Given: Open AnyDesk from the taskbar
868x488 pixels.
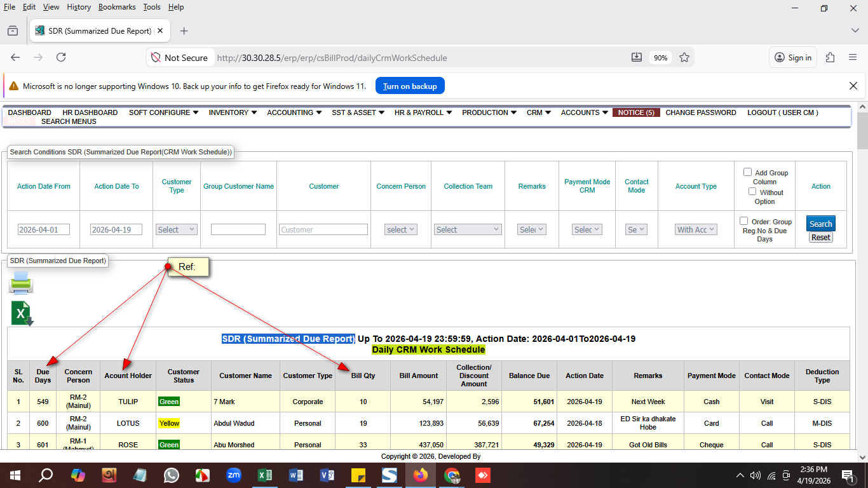Looking at the screenshot, I should click(x=483, y=475).
